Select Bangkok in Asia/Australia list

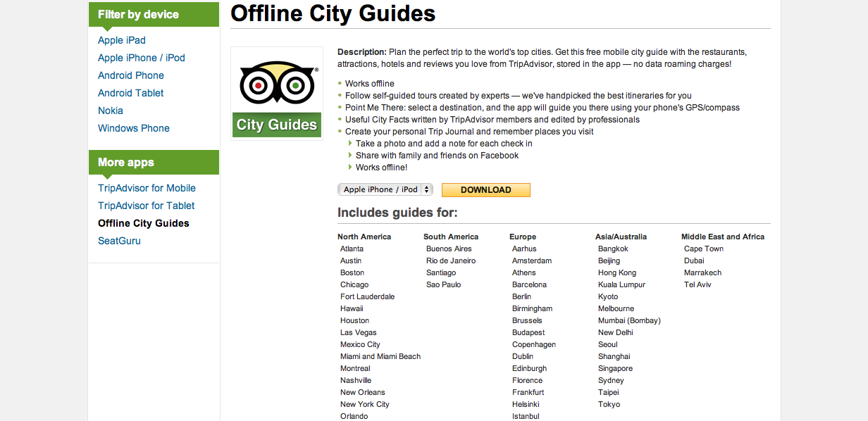(x=613, y=249)
